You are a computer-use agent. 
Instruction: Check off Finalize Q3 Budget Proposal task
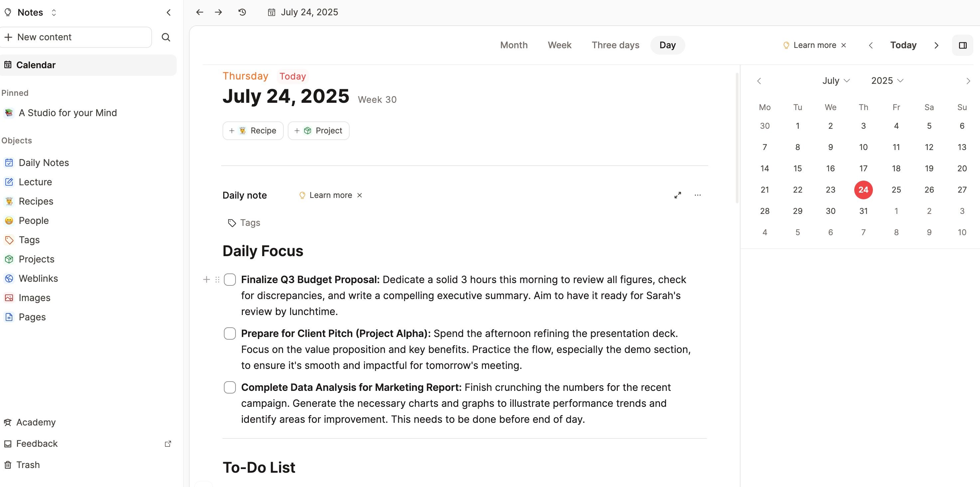click(x=230, y=280)
